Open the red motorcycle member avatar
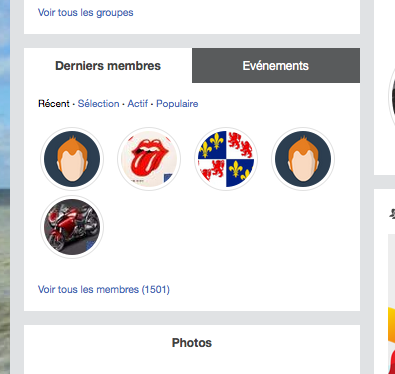 click(72, 227)
